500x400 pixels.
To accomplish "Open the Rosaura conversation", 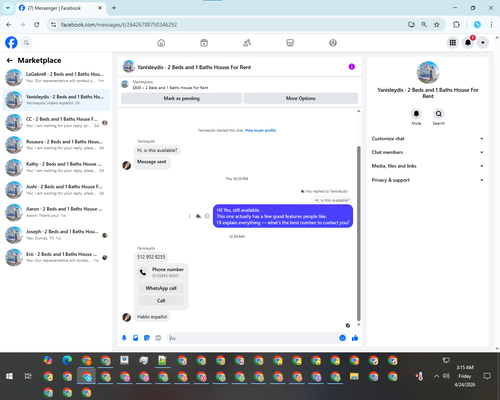I will click(56, 145).
